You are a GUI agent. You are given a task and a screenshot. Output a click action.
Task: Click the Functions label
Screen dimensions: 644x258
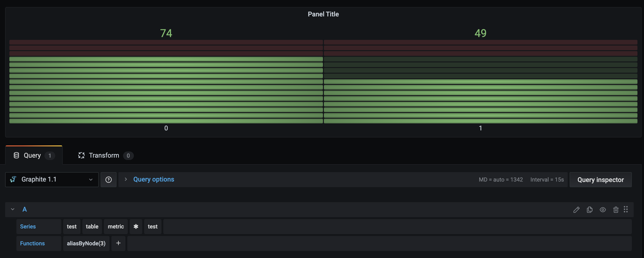point(32,243)
